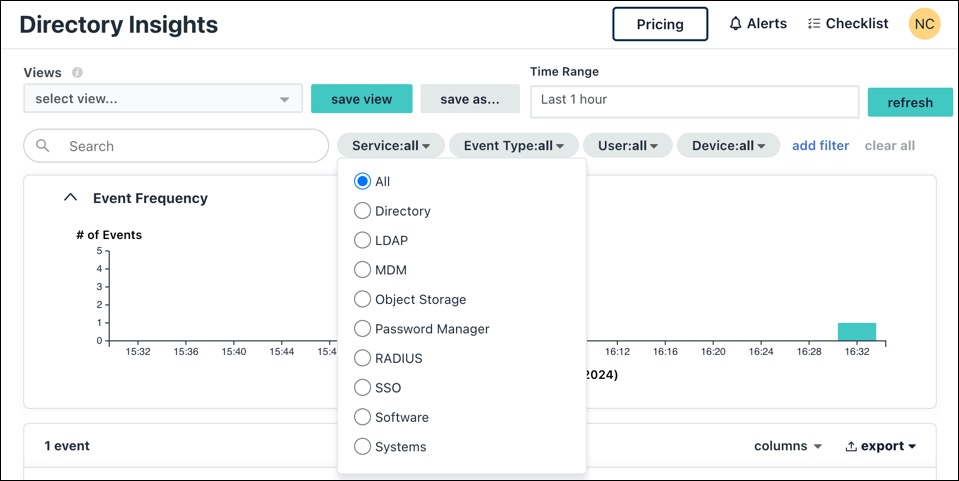Select the All service radio button
Screen dimensions: 959x481
pyautogui.click(x=363, y=181)
